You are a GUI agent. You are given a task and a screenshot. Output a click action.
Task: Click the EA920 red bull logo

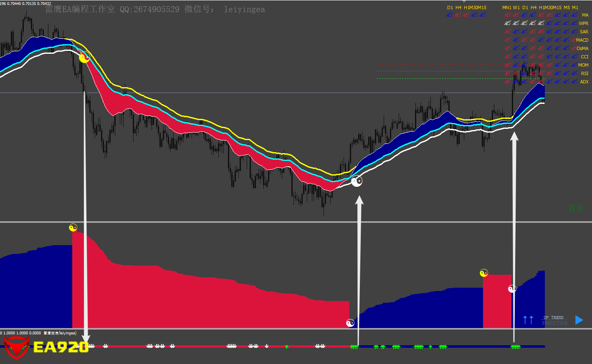pos(16,347)
